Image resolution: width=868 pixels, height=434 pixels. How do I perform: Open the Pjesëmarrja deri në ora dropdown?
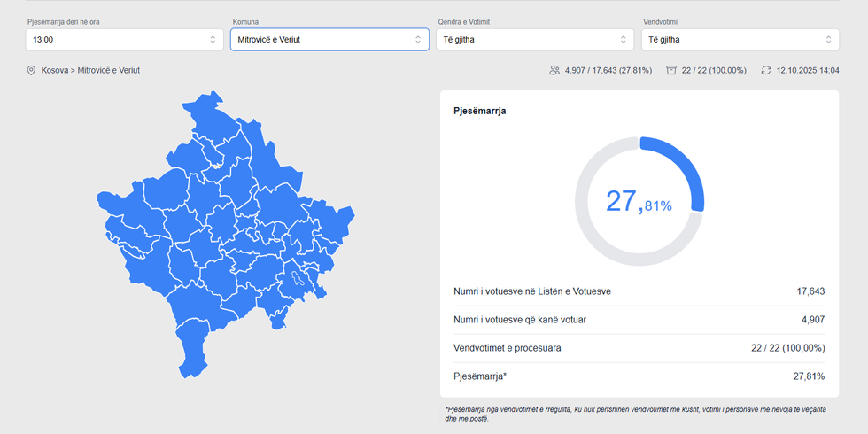pyautogui.click(x=124, y=40)
